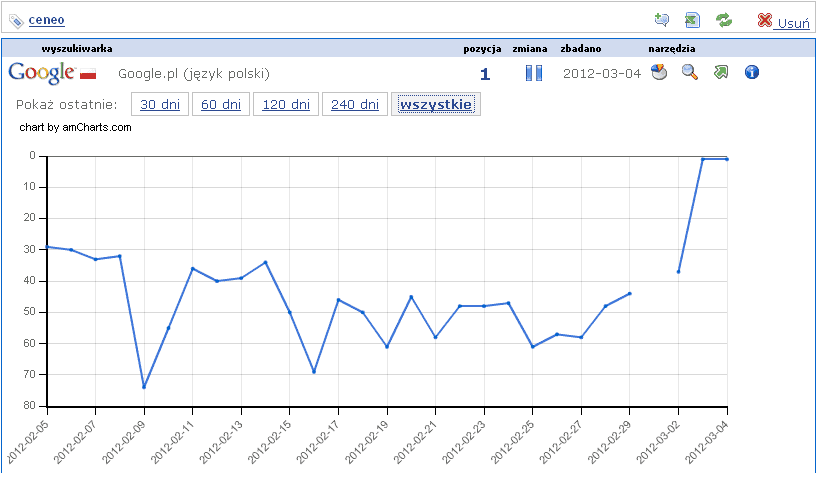This screenshot has width=819, height=491.
Task: Click the Google logo
Action: [x=41, y=72]
